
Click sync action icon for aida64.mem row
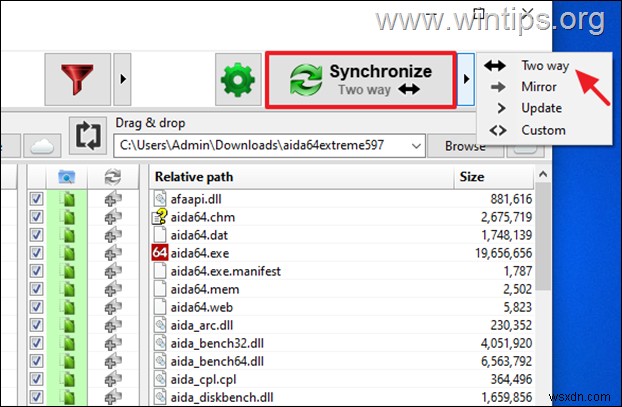point(113,289)
